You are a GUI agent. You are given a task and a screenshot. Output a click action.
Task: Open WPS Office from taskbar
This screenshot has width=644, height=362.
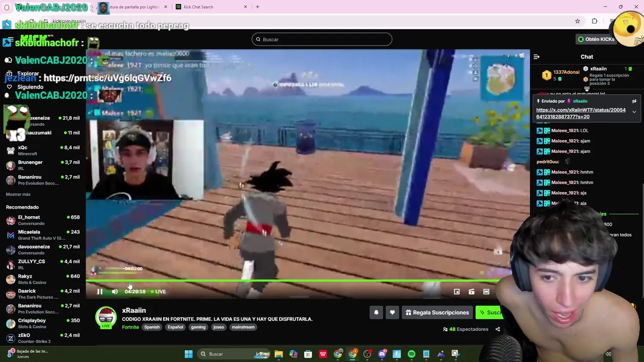[x=323, y=354]
